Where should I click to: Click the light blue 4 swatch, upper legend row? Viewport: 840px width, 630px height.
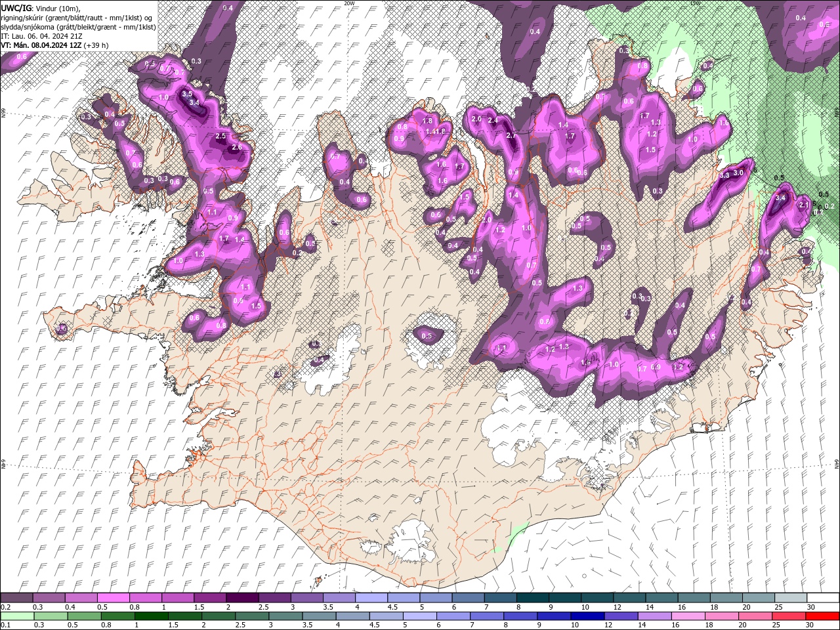point(371,598)
